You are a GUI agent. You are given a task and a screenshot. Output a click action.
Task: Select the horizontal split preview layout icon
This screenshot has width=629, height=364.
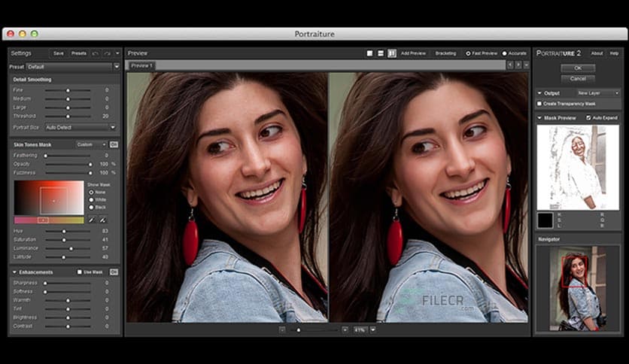[381, 53]
